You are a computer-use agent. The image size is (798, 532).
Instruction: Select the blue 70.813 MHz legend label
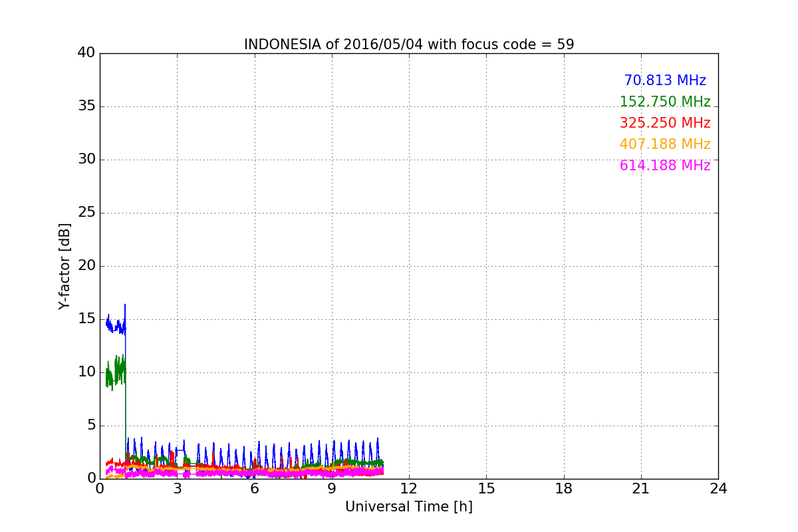pyautogui.click(x=664, y=80)
